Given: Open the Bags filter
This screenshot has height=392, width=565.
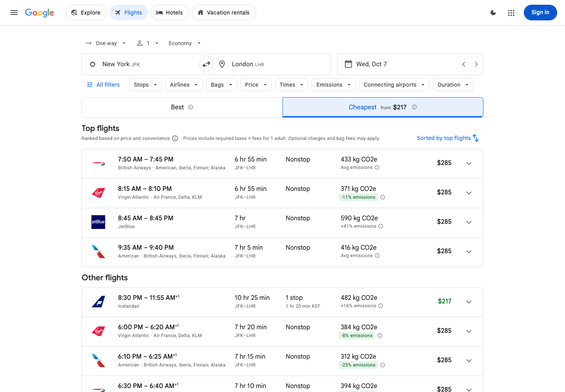Looking at the screenshot, I should pos(222,85).
